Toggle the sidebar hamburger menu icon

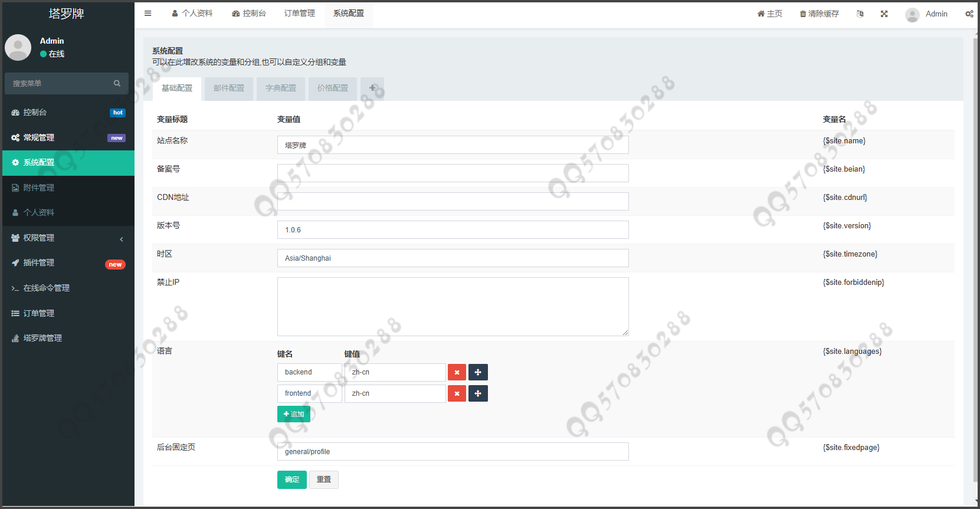[x=148, y=14]
